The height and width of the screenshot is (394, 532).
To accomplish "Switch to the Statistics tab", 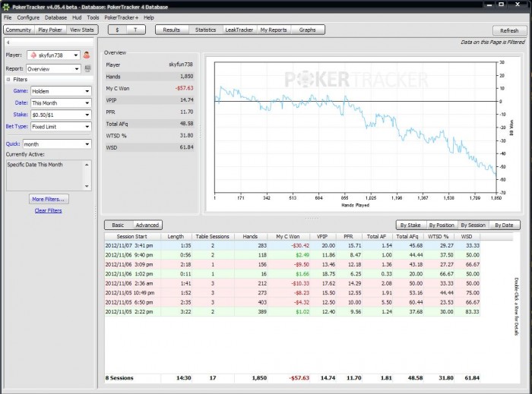I will [x=206, y=30].
